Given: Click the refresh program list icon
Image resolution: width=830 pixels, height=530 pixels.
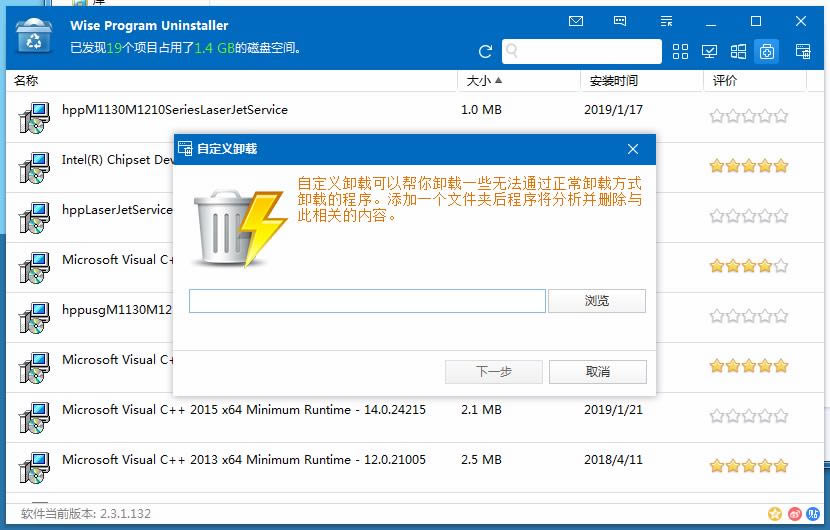Looking at the screenshot, I should [x=485, y=51].
